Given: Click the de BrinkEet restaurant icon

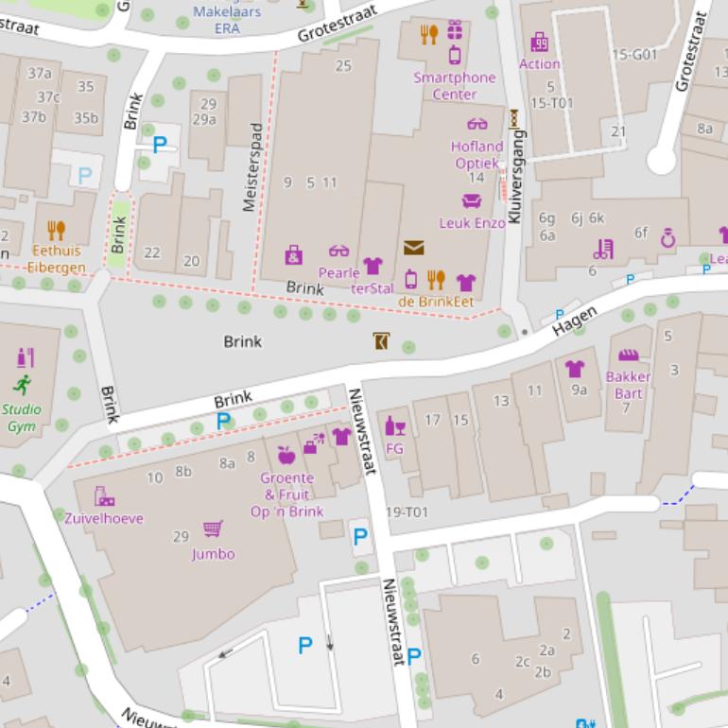Looking at the screenshot, I should [x=435, y=279].
